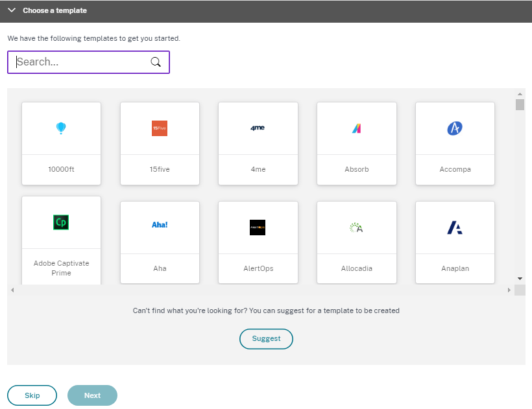Select the AlertOps logo icon
Image resolution: width=532 pixels, height=409 pixels.
pos(258,228)
